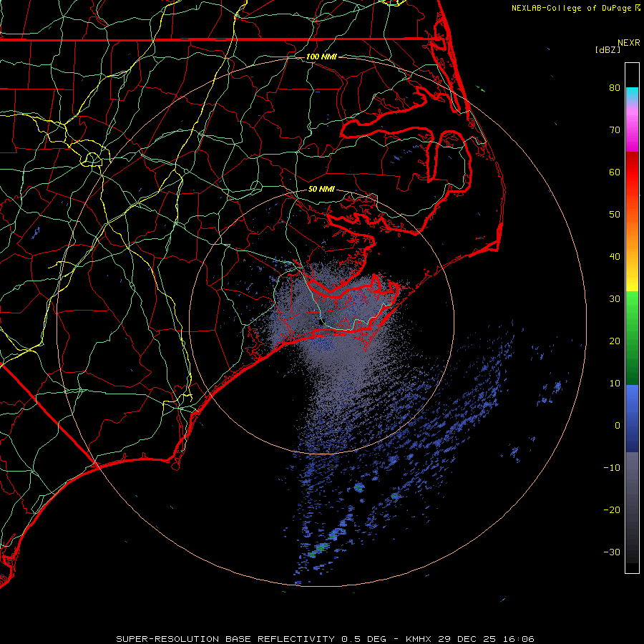Select the 10 value on the dBZ scale
This screenshot has width=644, height=644.
(x=615, y=384)
